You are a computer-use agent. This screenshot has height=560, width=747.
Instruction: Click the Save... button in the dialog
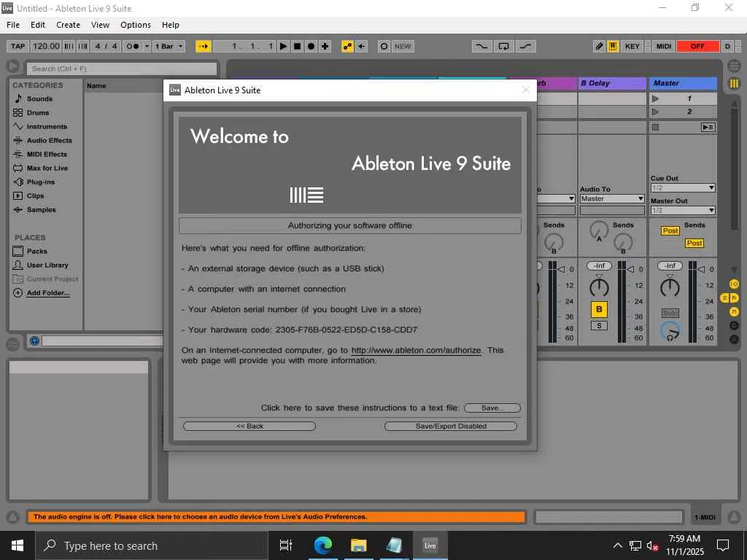492,408
